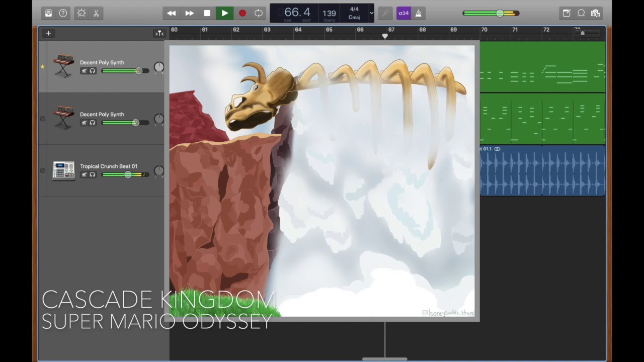Click the playhead marker near bar 67
This screenshot has height=362, width=644.
point(385,36)
